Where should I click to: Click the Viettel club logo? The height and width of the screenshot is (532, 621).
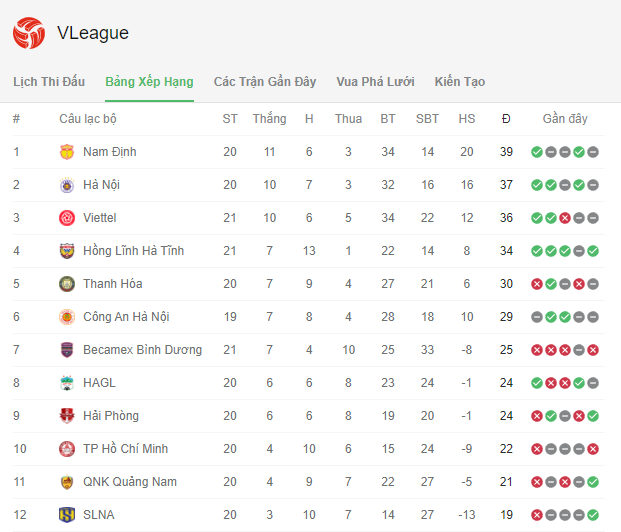[x=67, y=218]
